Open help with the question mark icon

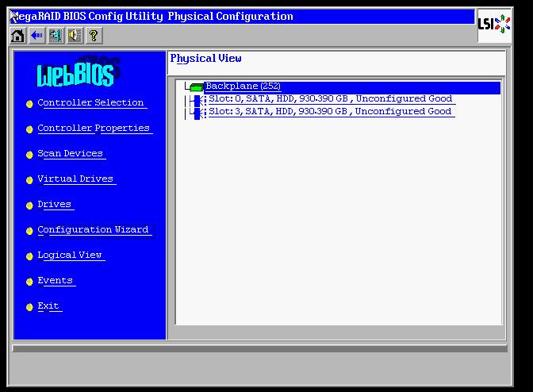[94, 36]
